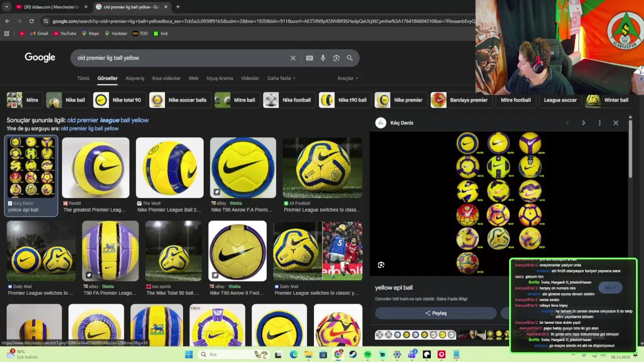The height and width of the screenshot is (362, 644).
Task: Open suggested query old premier league ball yellow
Action: point(108,120)
